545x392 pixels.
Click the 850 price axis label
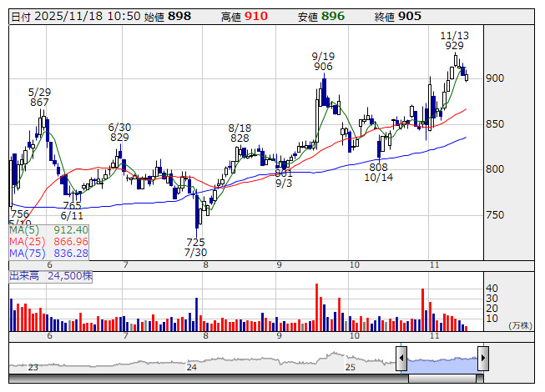[x=495, y=124]
